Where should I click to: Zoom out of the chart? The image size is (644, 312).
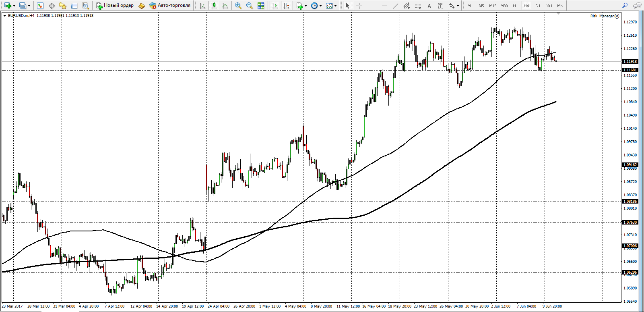(x=250, y=6)
